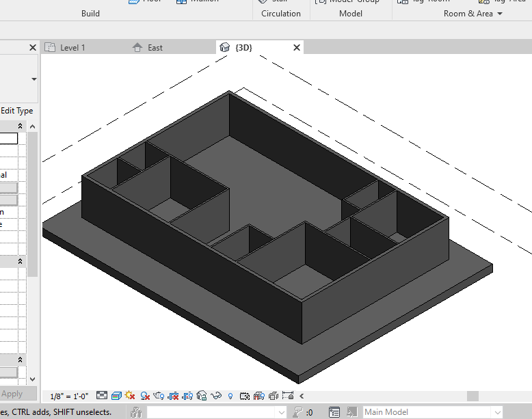Close the {3D} view tab
This screenshot has height=419, width=532.
coord(297,47)
